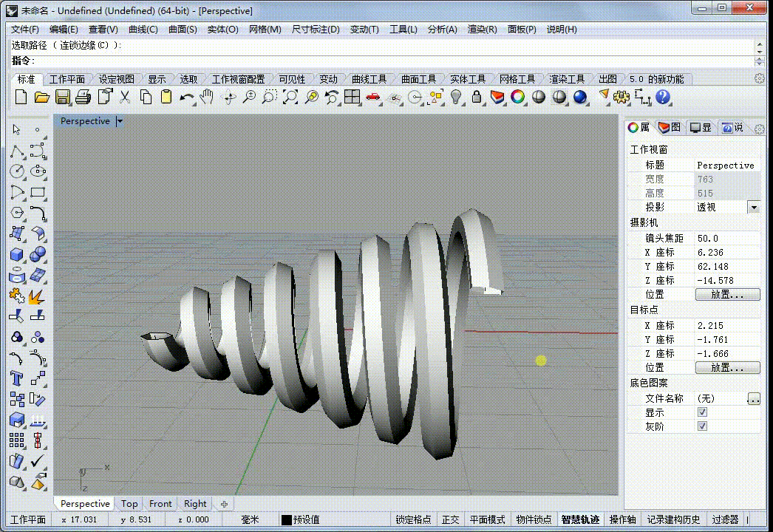Uncheck the 显示 checkbox under 底色图案
The height and width of the screenshot is (532, 773).
(x=703, y=412)
